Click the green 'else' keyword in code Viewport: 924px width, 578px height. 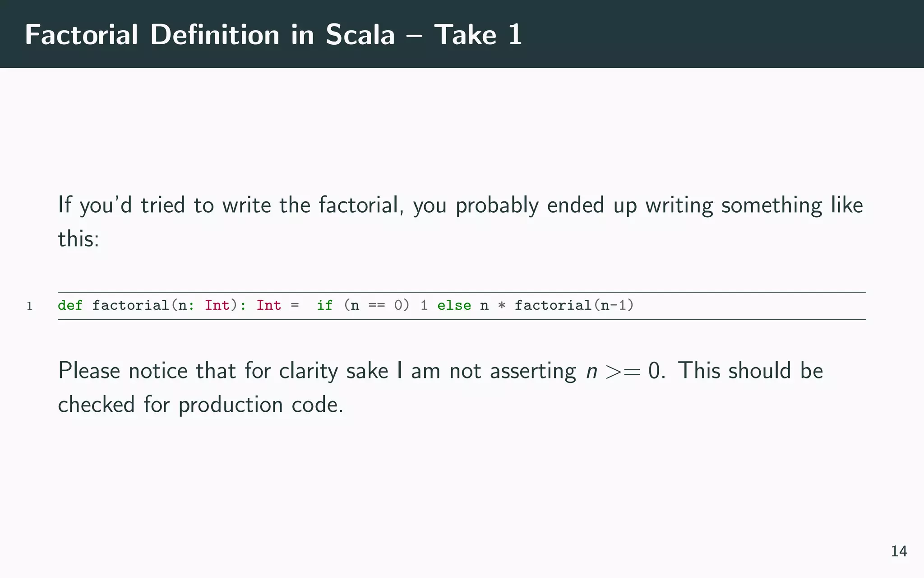coord(454,306)
